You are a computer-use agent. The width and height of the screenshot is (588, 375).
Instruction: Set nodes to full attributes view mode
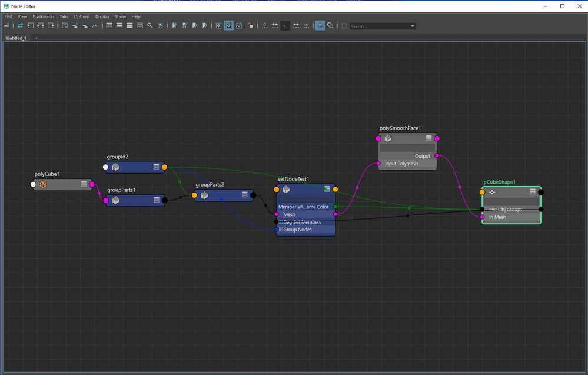(129, 25)
